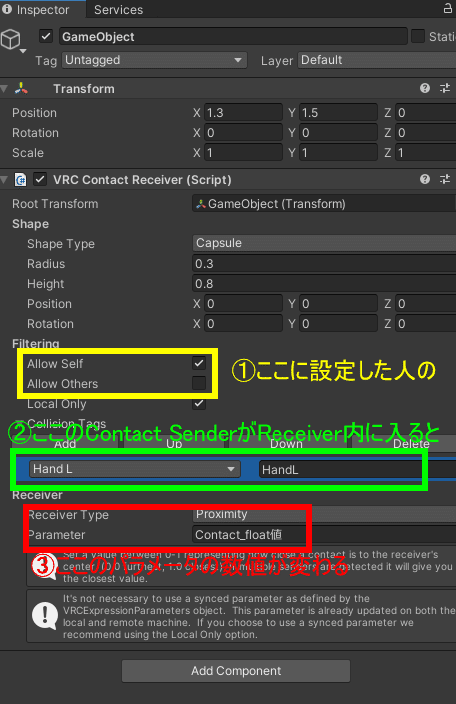Edit Transform Scale X field
This screenshot has height=704, width=456.
243,153
